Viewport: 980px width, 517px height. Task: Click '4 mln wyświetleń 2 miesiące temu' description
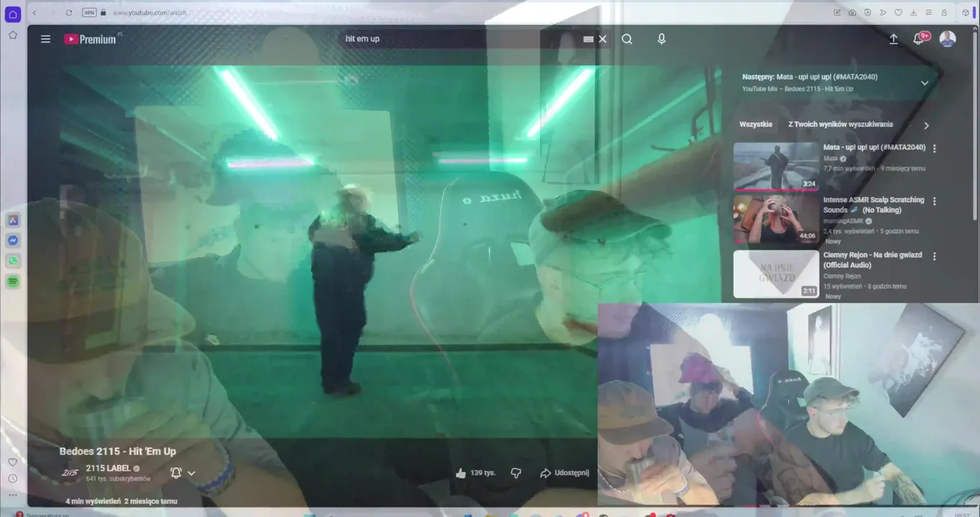[x=121, y=501]
